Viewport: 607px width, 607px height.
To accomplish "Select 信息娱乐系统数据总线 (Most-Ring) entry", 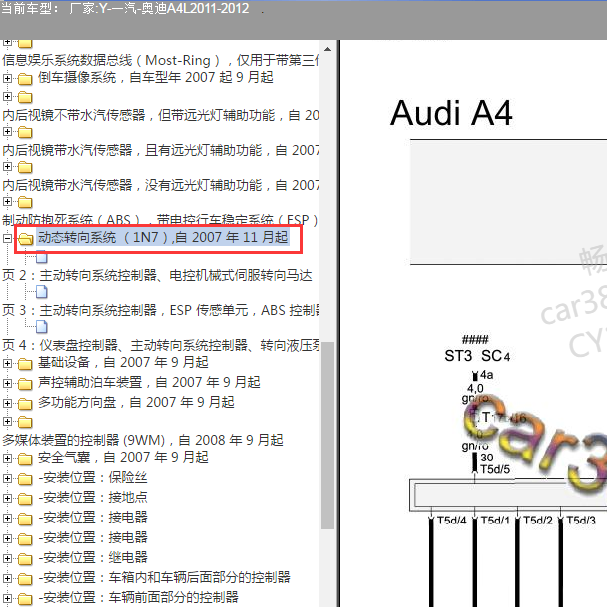I will 161,60.
